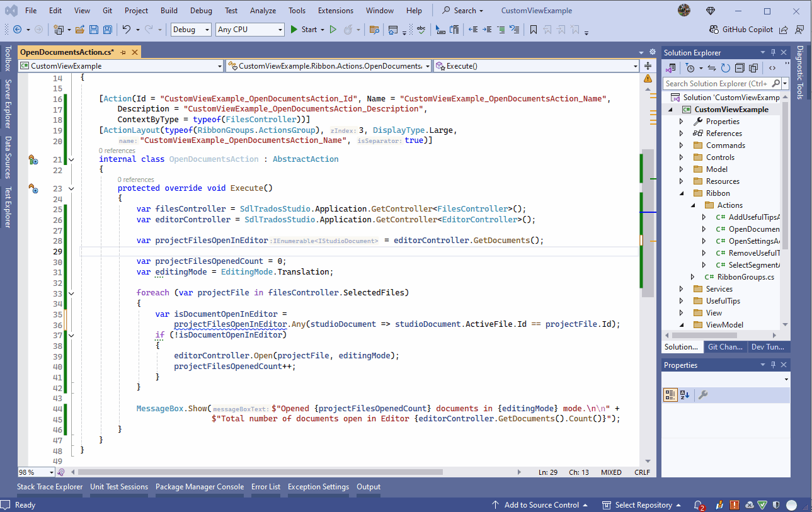Sync Solution Explorer with active document
This screenshot has width=812, height=512.
click(712, 67)
